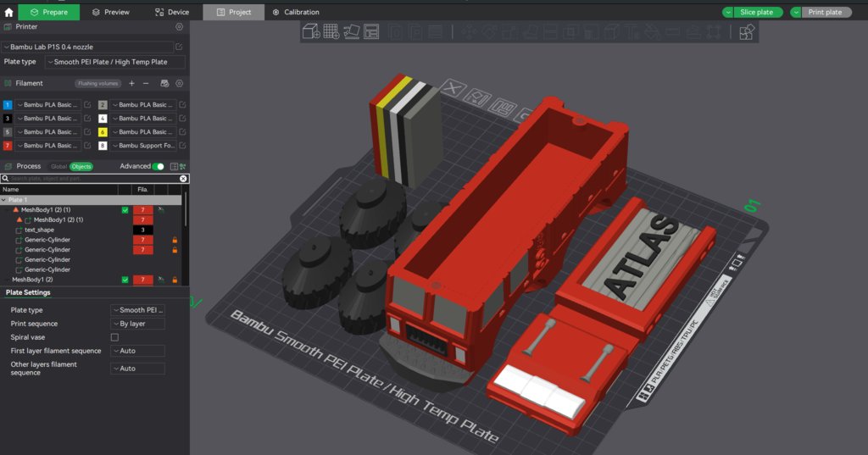Open Other layers filament sequence dropdown
The width and height of the screenshot is (868, 455).
tap(137, 369)
